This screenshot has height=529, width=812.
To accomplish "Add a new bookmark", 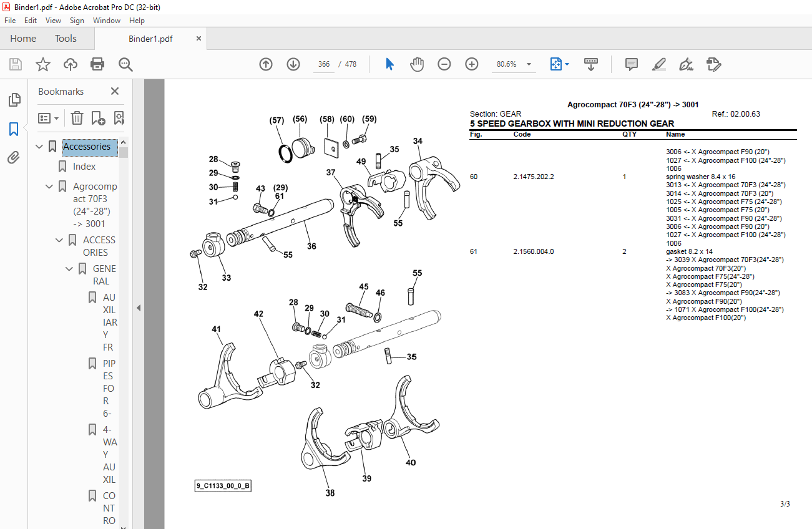I will click(98, 118).
